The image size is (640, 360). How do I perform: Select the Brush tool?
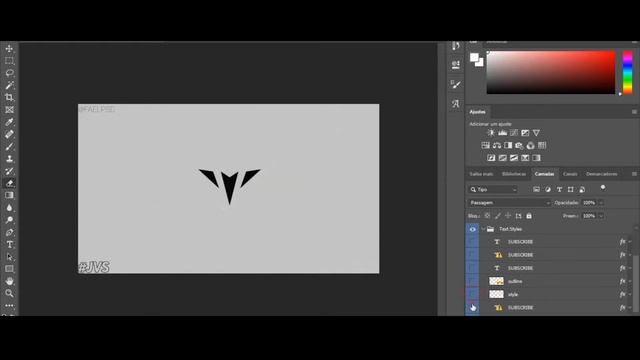[x=9, y=147]
